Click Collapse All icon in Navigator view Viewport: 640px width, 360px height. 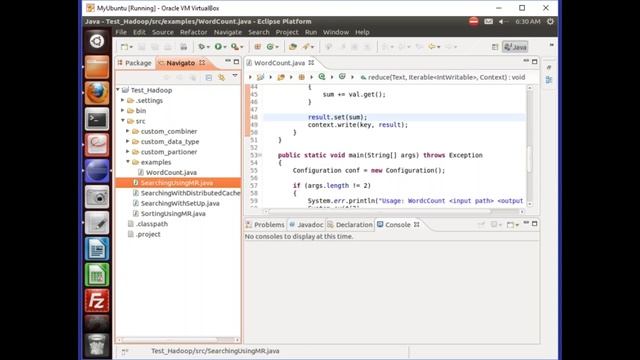[209, 77]
